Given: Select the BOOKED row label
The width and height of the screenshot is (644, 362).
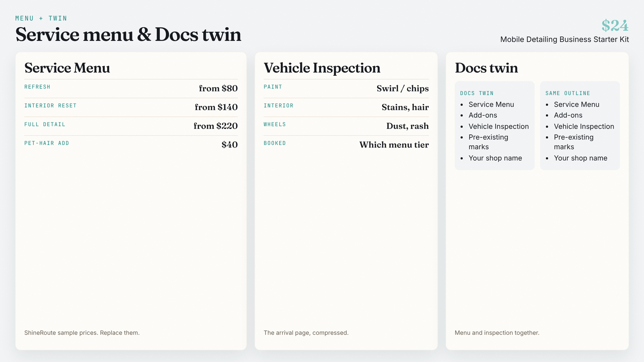Looking at the screenshot, I should (275, 143).
